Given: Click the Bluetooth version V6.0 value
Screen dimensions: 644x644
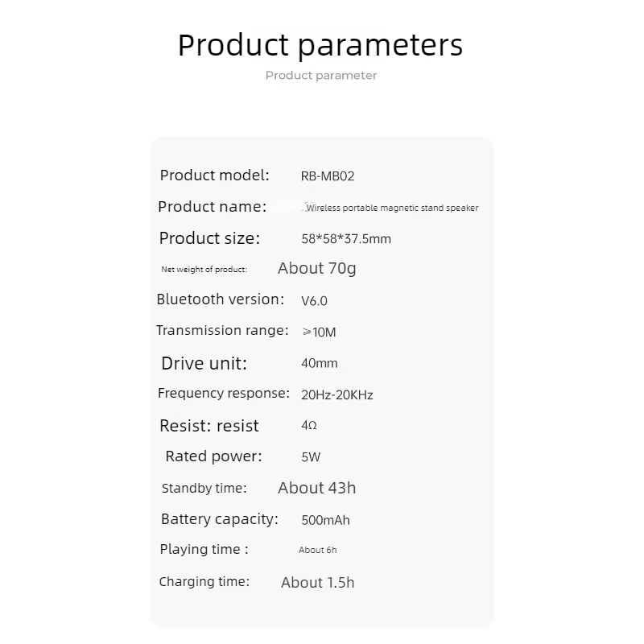Looking at the screenshot, I should pos(314,301).
